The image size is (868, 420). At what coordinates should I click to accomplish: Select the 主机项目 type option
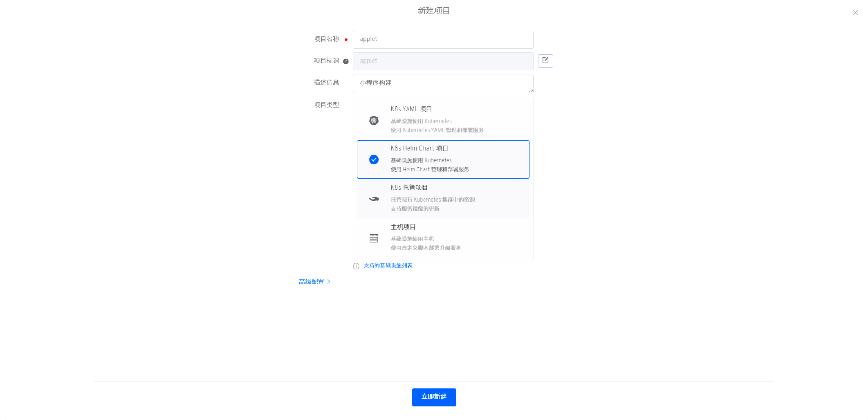443,237
